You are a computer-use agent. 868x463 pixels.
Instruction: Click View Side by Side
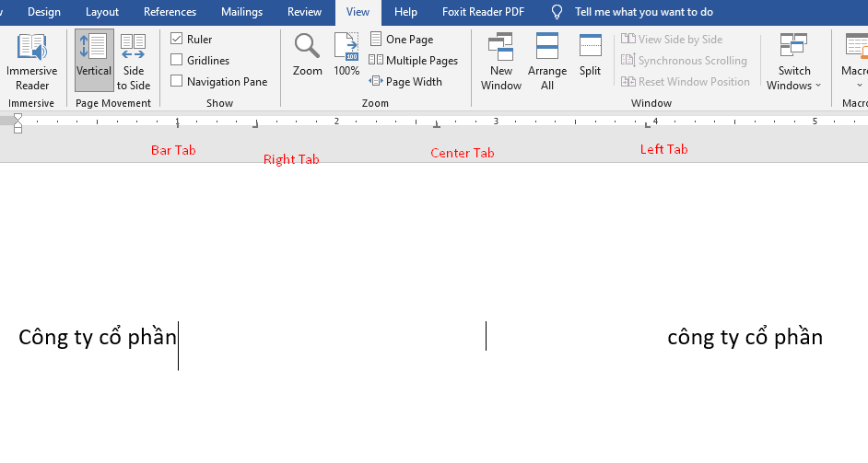(x=672, y=40)
